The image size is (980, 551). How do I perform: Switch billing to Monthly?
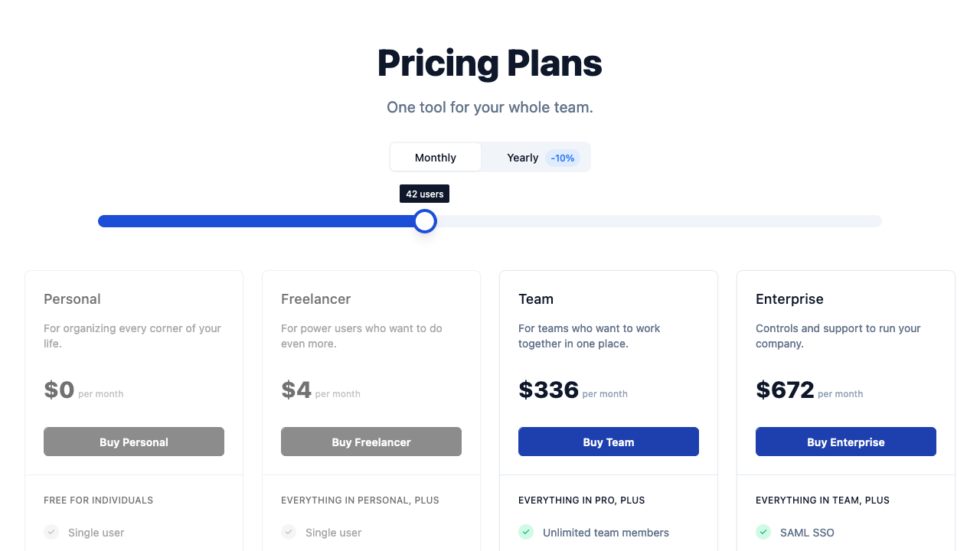tap(435, 157)
